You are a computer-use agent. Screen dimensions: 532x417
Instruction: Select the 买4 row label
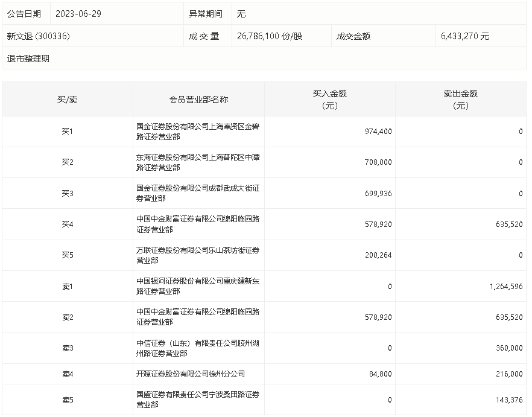tap(67, 224)
